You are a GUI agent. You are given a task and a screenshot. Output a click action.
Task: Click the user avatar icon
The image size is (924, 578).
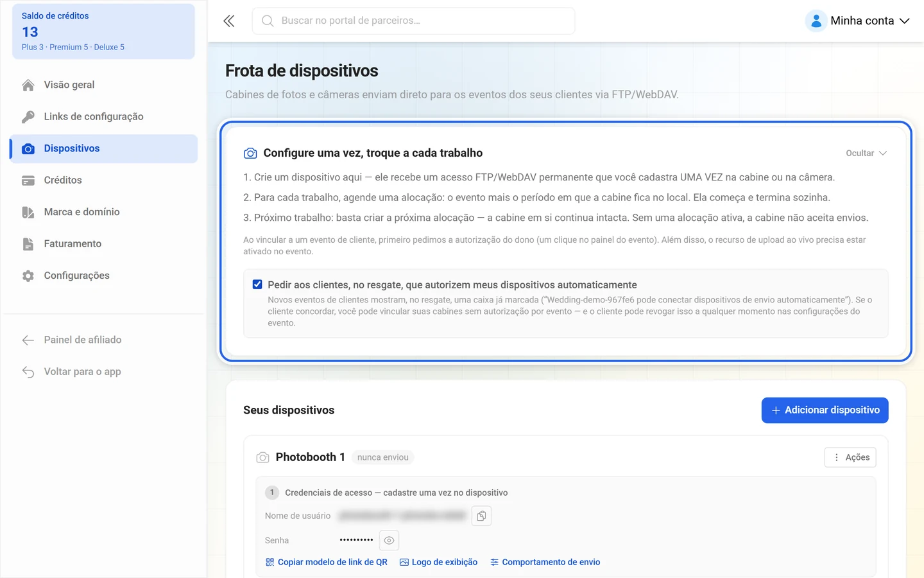click(816, 21)
